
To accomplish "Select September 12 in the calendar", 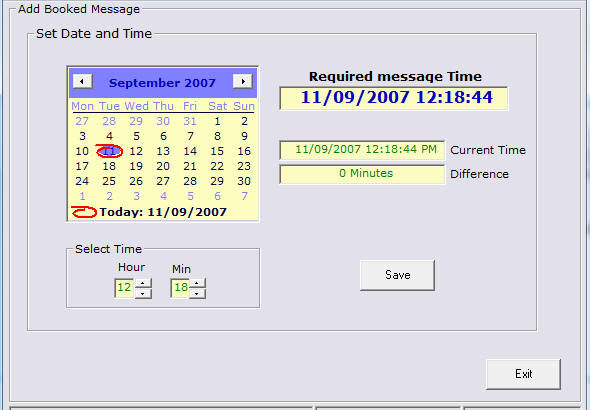I will 136,151.
